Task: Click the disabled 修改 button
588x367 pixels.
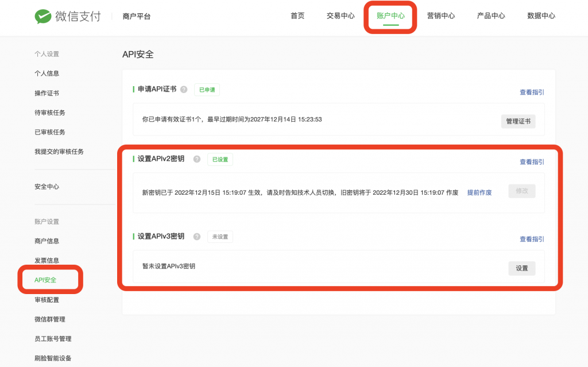Action: tap(521, 191)
